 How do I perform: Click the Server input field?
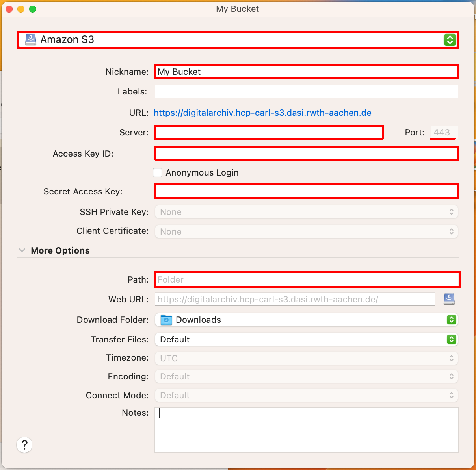[269, 132]
